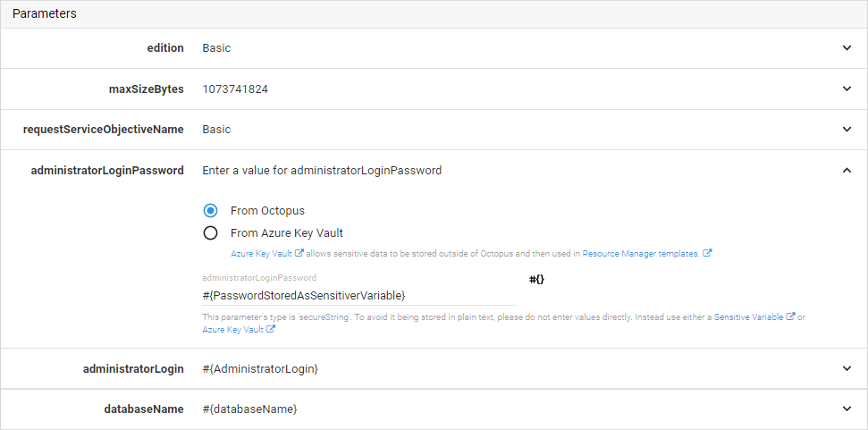The width and height of the screenshot is (868, 430).
Task: Collapse the administratorLoginPassword section
Action: click(847, 171)
